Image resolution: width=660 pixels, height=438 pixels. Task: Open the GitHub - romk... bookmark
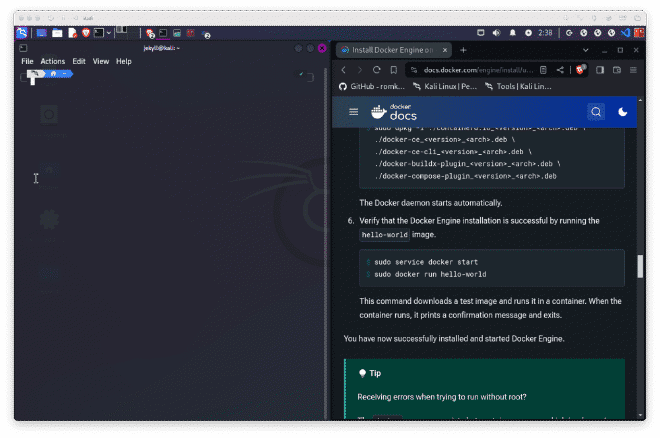(372, 87)
